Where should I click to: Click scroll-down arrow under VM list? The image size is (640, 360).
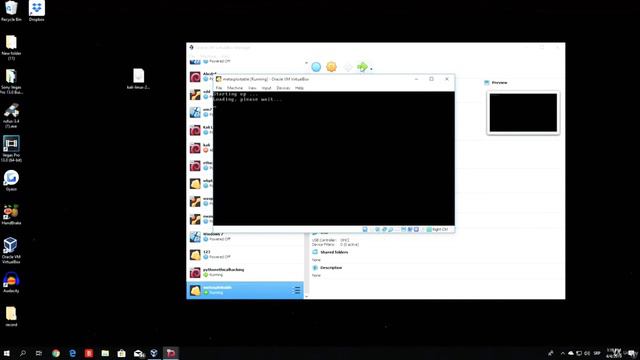tap(306, 297)
